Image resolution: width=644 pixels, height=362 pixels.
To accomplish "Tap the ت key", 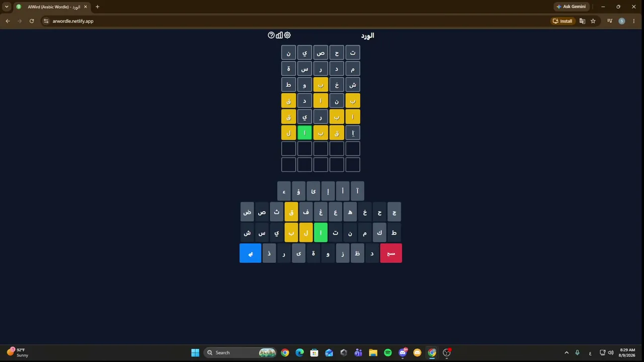I will [335, 233].
